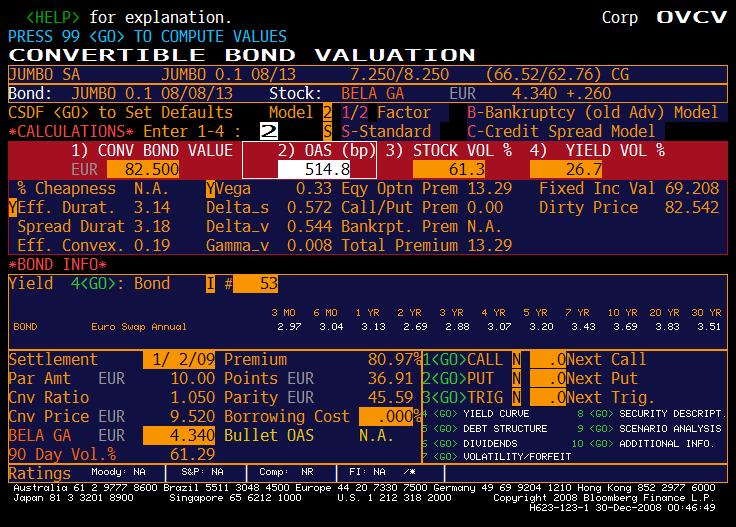Click the S-Standard option text
The height and width of the screenshot is (527, 736).
coord(386,131)
